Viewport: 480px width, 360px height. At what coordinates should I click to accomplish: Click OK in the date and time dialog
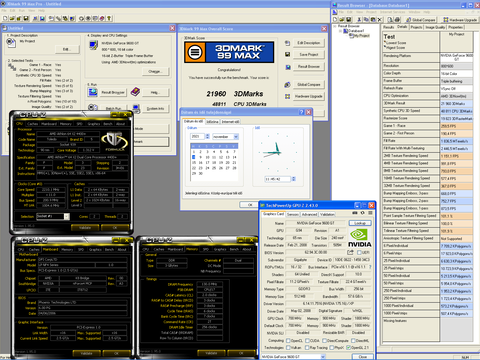250,205
